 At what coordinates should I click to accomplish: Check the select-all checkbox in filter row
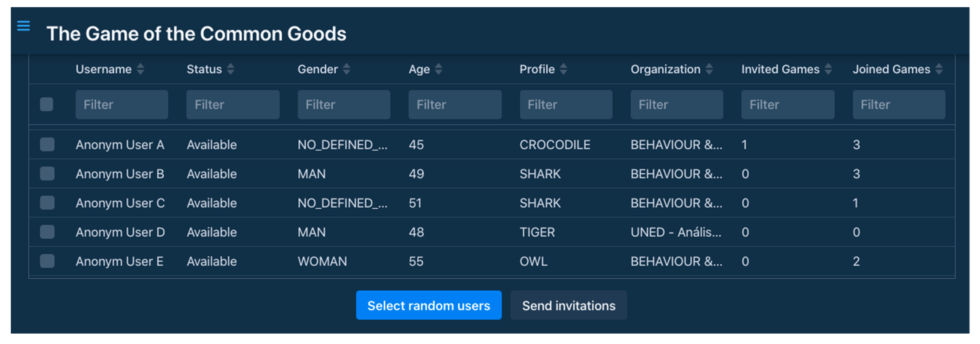click(47, 104)
